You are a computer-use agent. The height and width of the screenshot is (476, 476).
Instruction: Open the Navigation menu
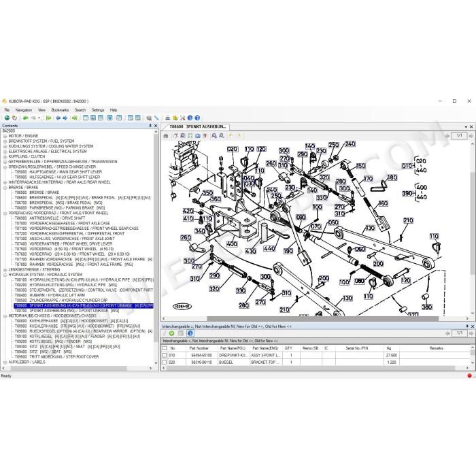tap(24, 110)
